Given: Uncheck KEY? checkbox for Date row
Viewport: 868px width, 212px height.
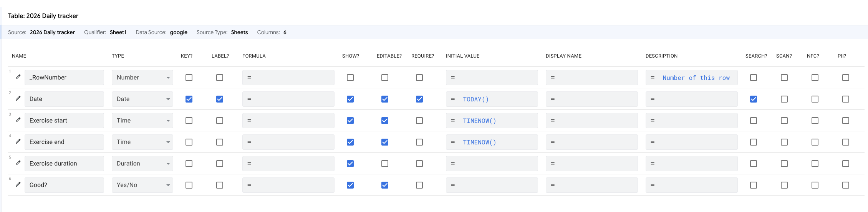Looking at the screenshot, I should [189, 99].
